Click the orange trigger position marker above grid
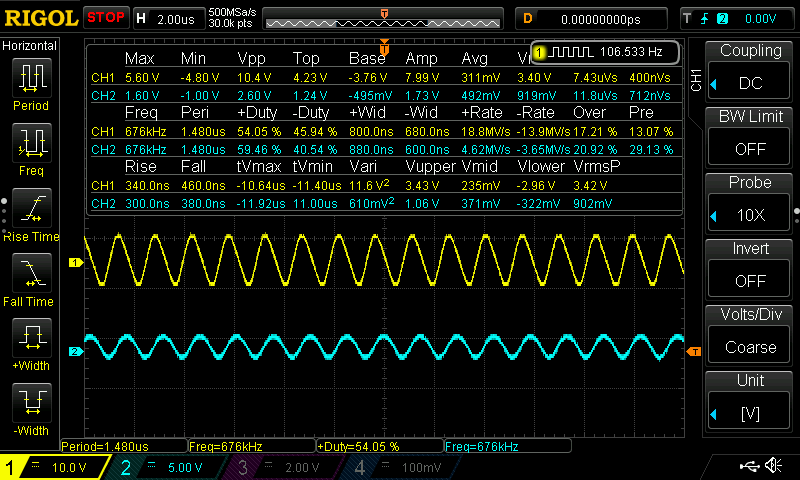800x480 pixels. tap(384, 47)
